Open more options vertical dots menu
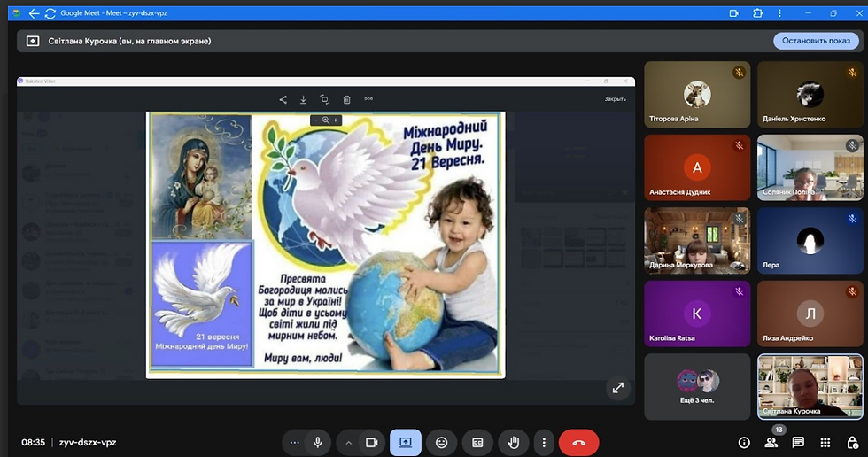 coord(544,443)
